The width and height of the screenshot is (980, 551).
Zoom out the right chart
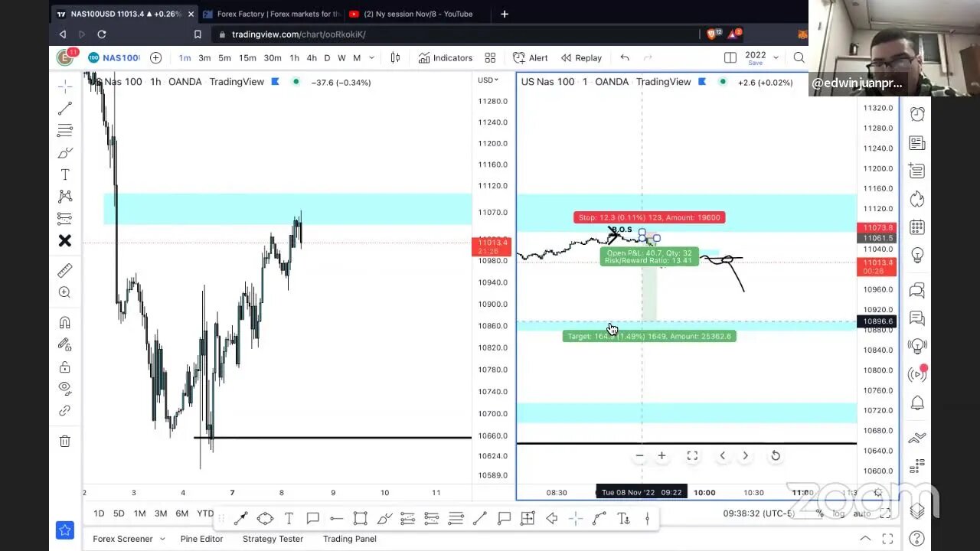coord(639,456)
